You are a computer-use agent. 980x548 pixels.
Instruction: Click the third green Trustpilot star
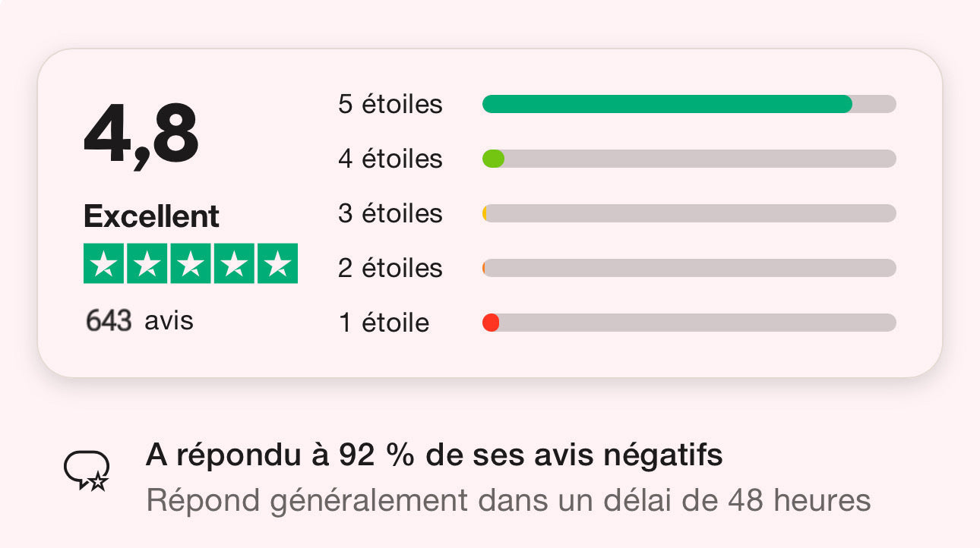point(191,263)
